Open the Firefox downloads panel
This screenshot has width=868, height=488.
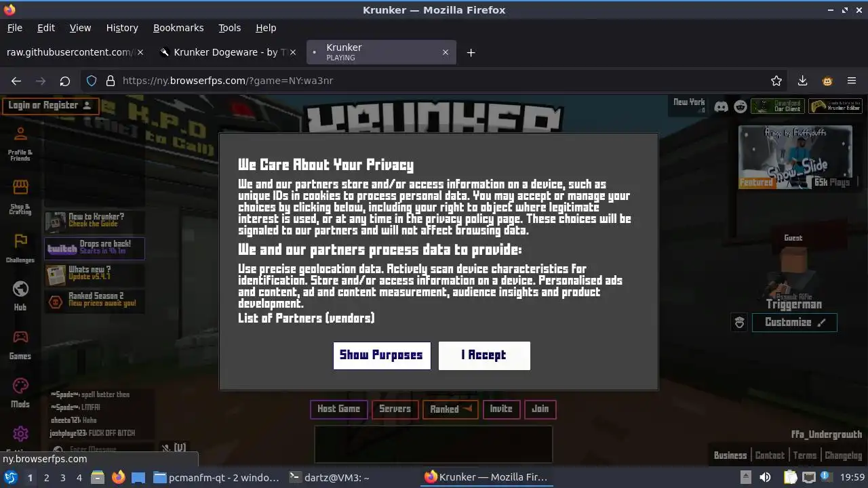802,81
